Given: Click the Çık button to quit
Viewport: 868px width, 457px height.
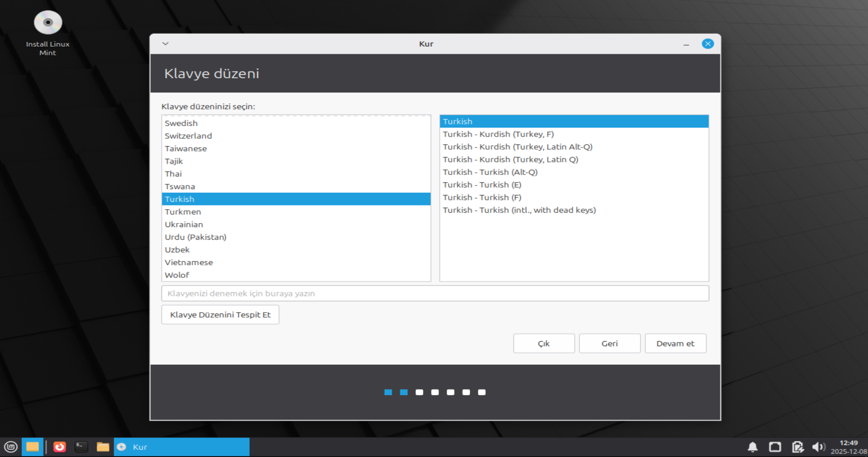Looking at the screenshot, I should pos(544,343).
